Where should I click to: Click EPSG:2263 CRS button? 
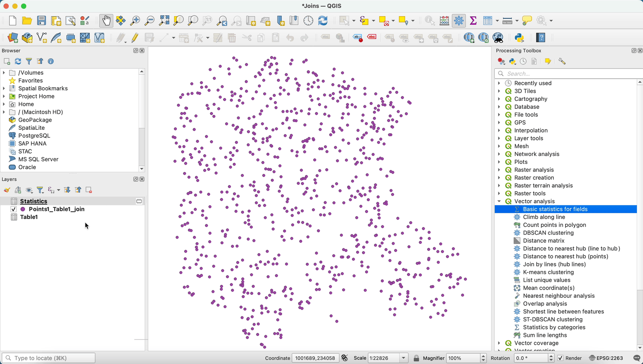point(606,358)
